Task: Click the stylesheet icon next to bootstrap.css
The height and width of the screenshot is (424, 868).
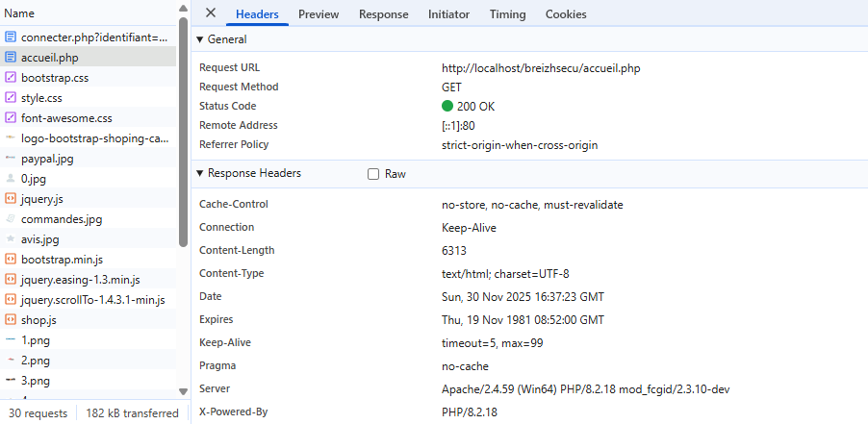Action: [11, 78]
